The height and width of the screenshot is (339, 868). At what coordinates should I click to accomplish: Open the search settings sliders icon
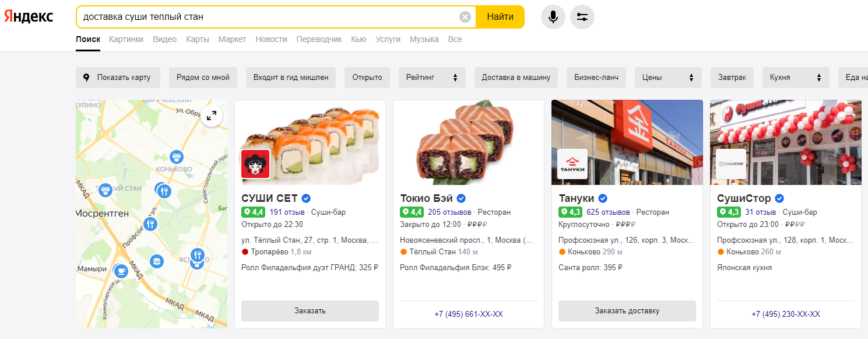[582, 17]
